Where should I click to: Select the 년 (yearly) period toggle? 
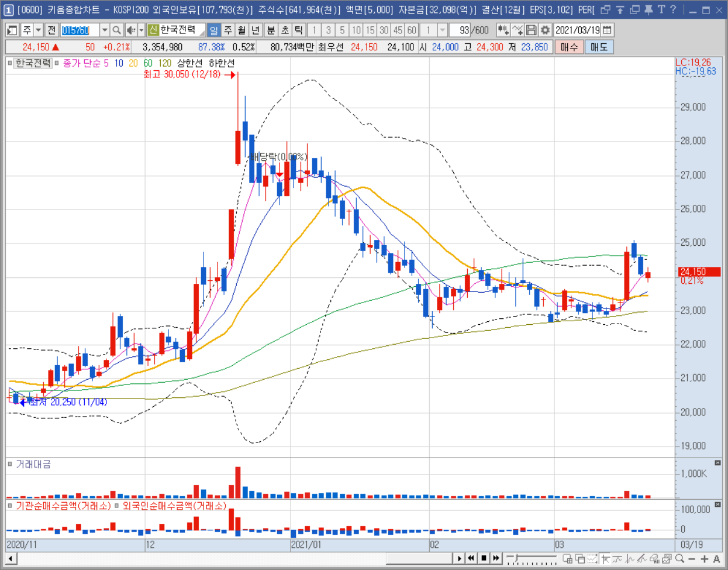point(256,30)
